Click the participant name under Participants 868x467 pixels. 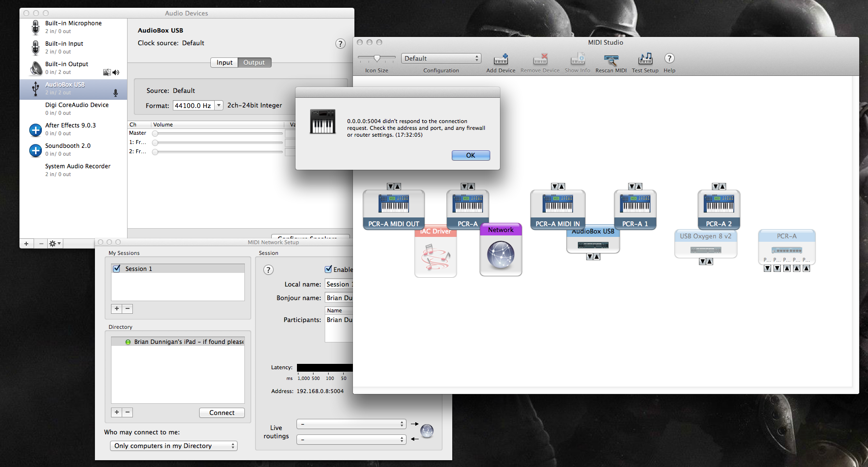339,320
